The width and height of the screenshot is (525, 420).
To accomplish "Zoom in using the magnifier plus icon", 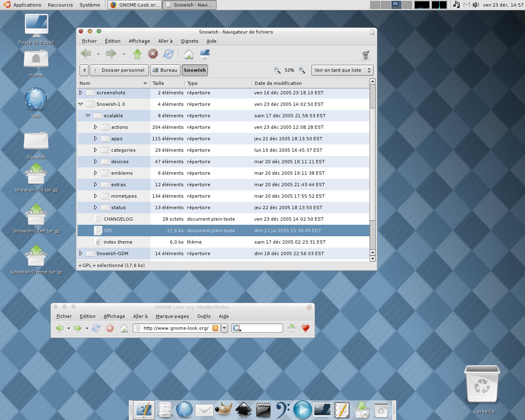I will 302,70.
